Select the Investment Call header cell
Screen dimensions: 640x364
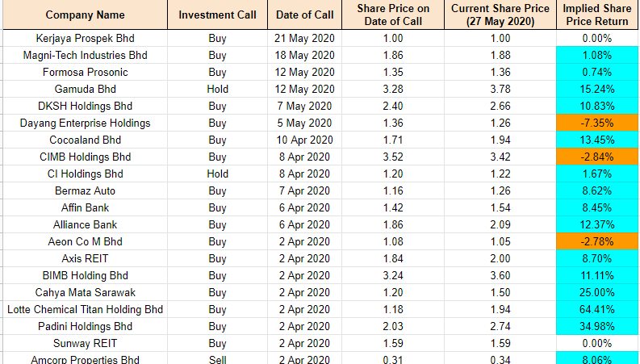pos(217,15)
